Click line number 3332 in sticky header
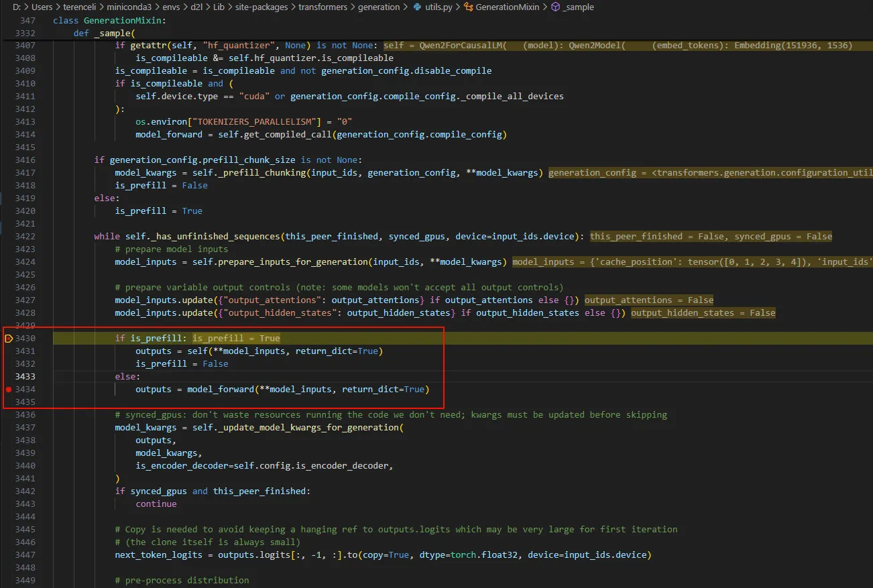Screen dimensions: 873x588 25,34
